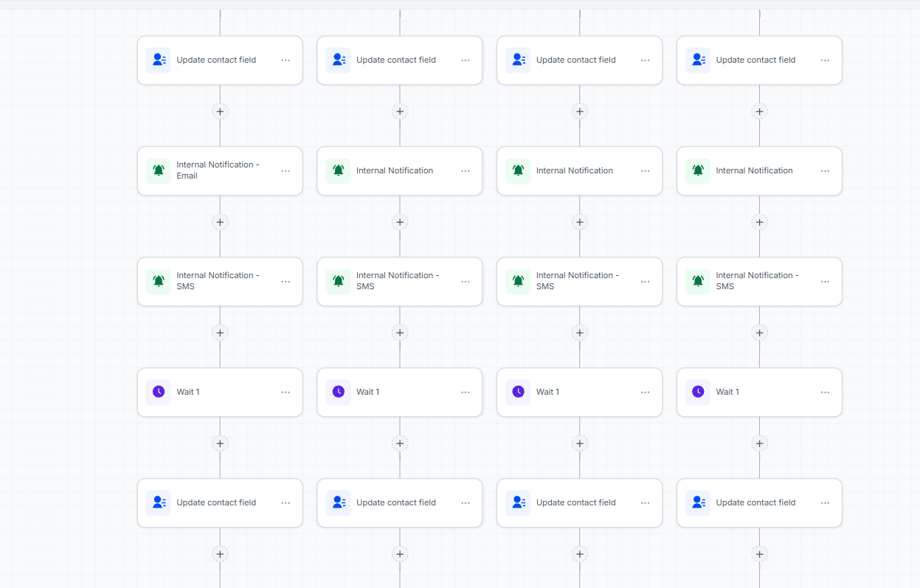
Task: Add step below top Update contact field, first column
Action: [220, 111]
